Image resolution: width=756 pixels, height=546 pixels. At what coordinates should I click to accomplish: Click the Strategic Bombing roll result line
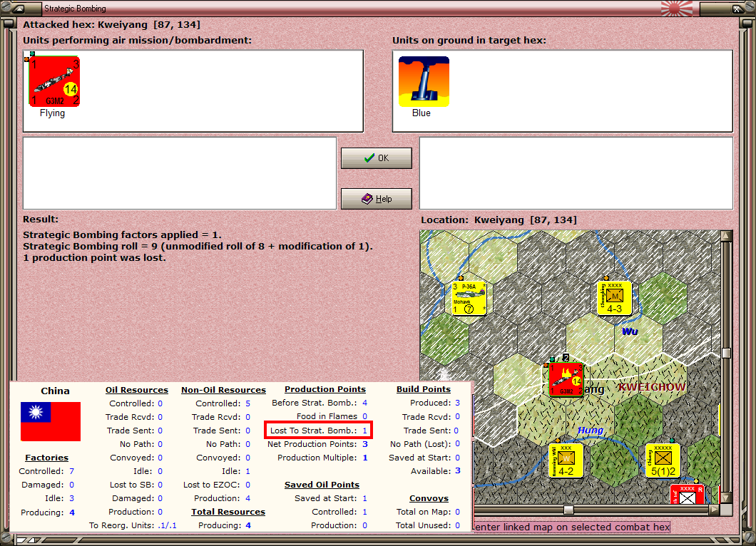click(x=198, y=246)
